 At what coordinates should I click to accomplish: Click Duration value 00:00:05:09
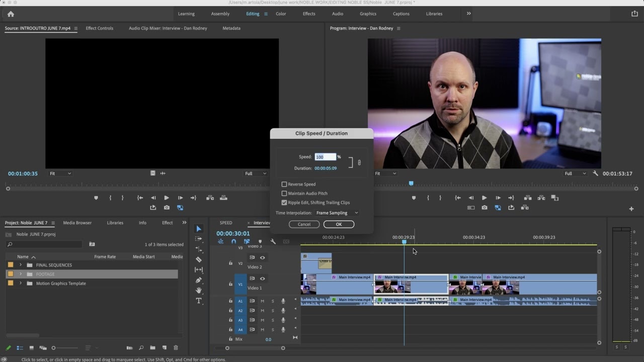click(326, 168)
